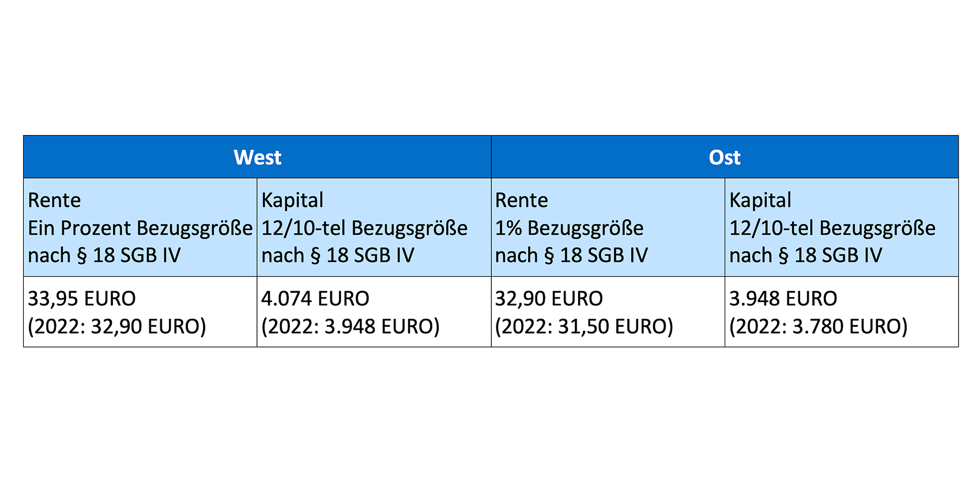The height and width of the screenshot is (490, 980).
Task: Select the Ost Kapital description cell
Action: [842, 227]
